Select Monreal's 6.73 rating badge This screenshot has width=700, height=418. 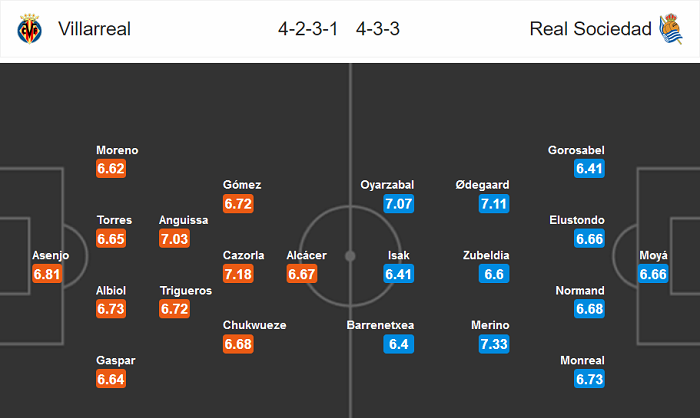pos(590,379)
